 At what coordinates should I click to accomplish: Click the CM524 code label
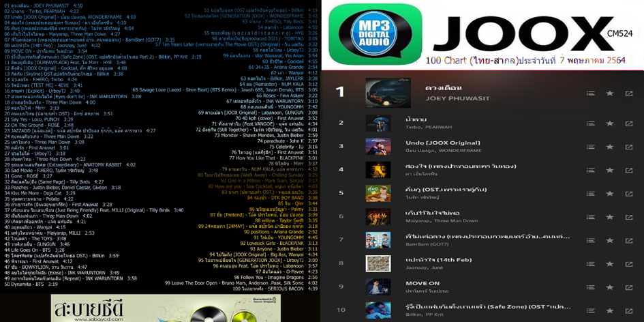(619, 33)
